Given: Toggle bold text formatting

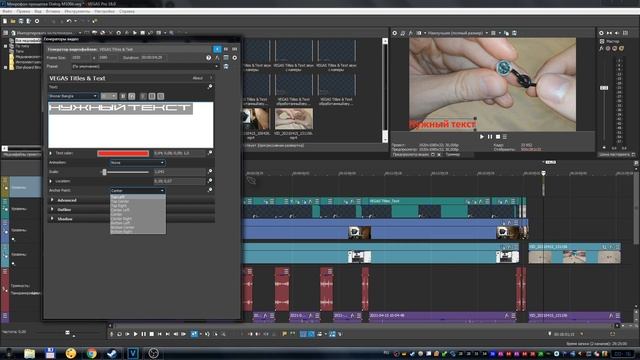Looking at the screenshot, I should click(x=122, y=96).
